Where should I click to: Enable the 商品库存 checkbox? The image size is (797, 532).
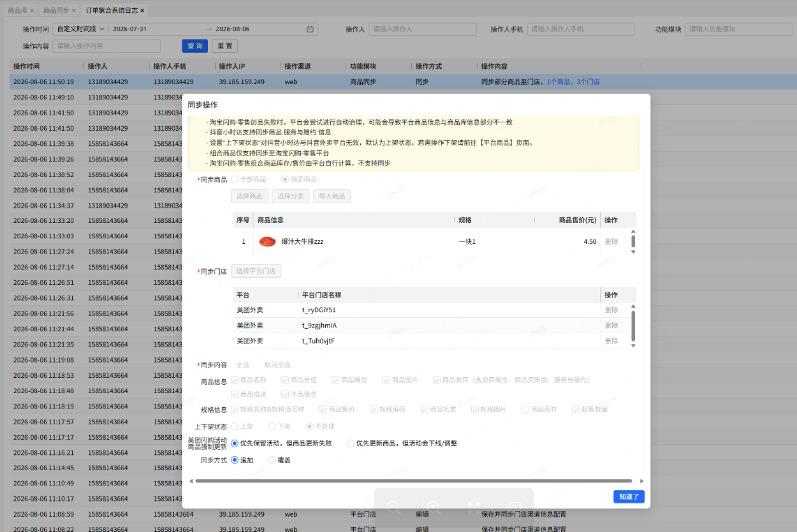[x=525, y=410]
